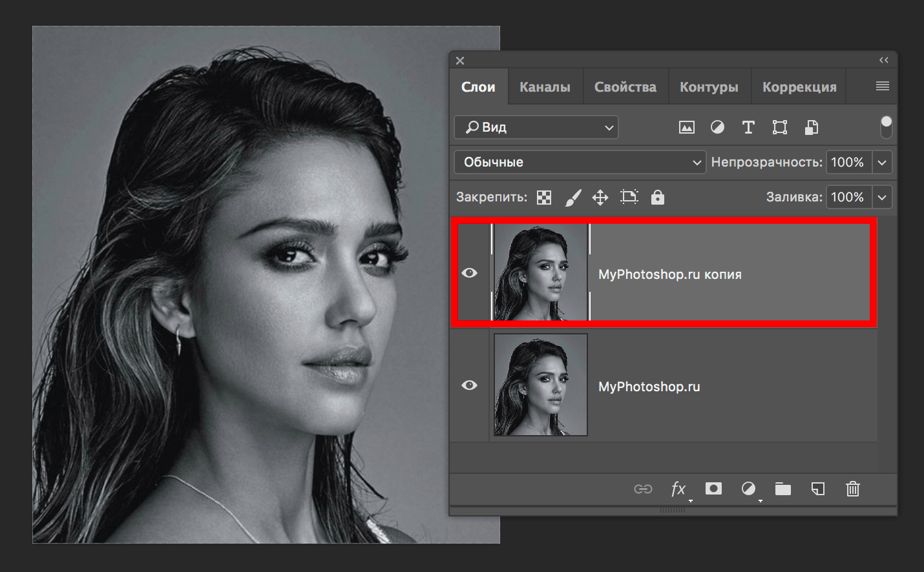Collapse the panel with double arrows
Viewport: 924px width, 572px height.
tap(883, 60)
